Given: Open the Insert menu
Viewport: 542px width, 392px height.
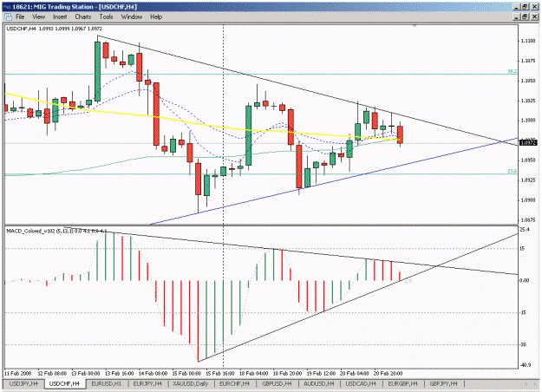Looking at the screenshot, I should 60,16.
